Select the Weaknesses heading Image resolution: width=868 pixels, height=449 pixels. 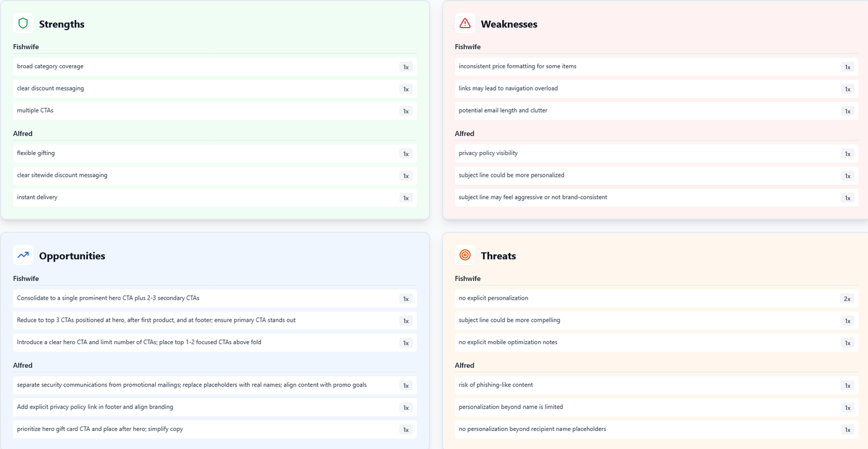point(509,24)
